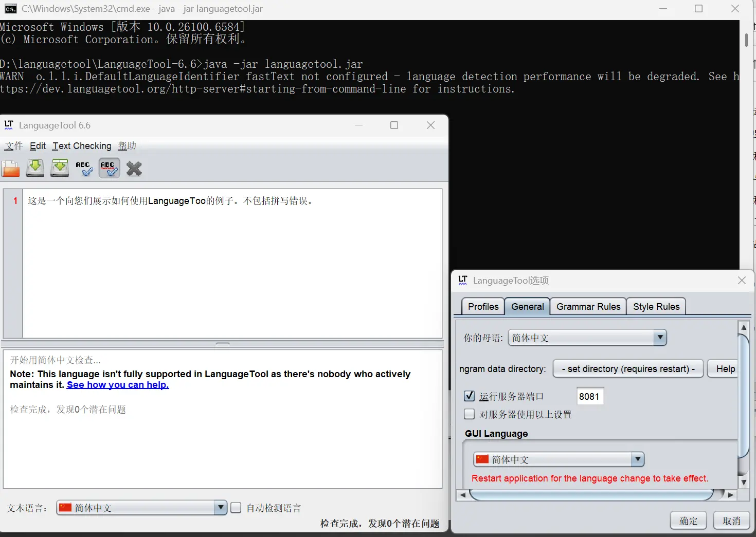Click the Save As toolbar icon
The width and height of the screenshot is (756, 537).
pos(60,169)
